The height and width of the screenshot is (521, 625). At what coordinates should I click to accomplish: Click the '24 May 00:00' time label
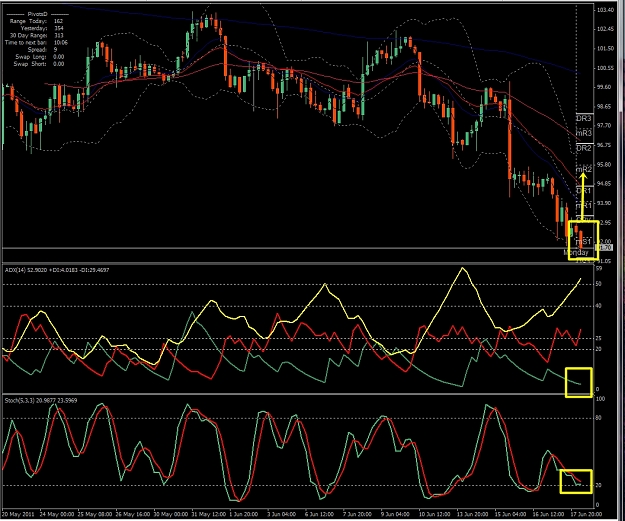click(x=57, y=514)
